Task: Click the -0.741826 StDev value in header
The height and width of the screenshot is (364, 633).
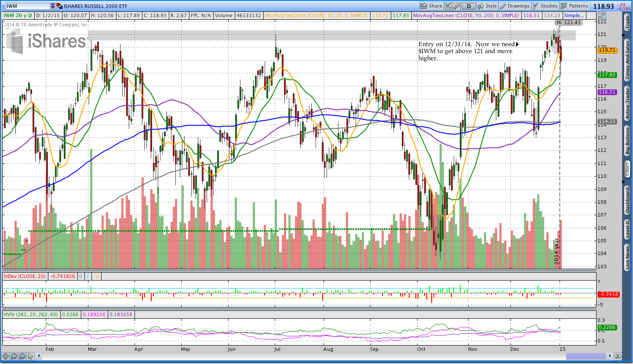Action: (63, 277)
